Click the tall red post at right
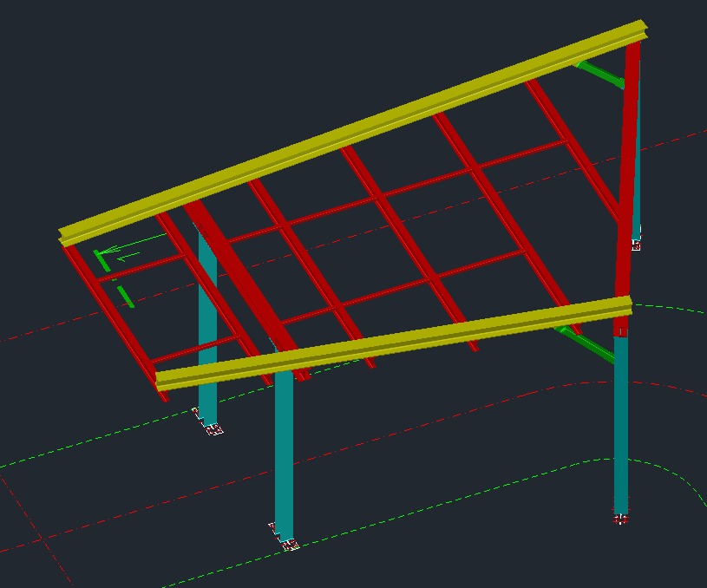Viewport: 707px width, 588px height. (x=628, y=173)
